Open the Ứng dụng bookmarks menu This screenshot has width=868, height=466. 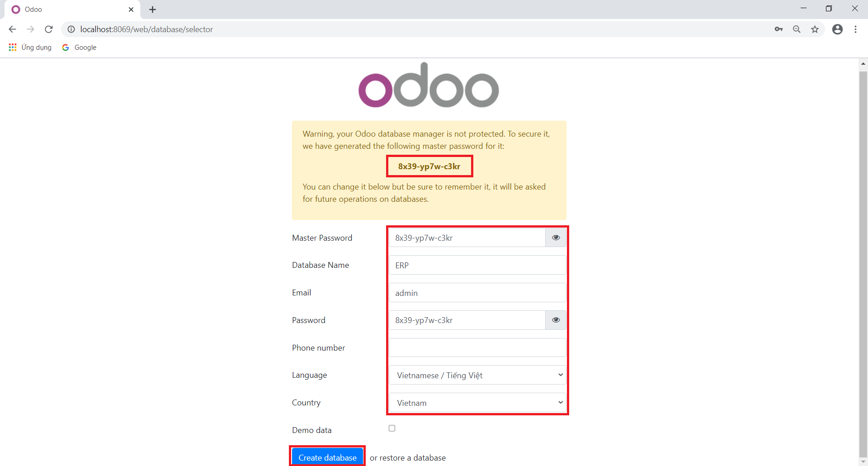click(x=30, y=47)
